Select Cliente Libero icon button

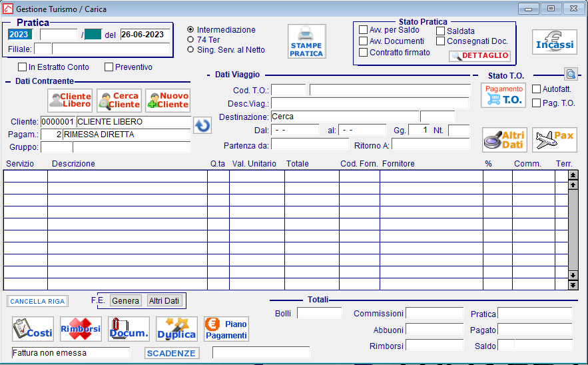click(x=70, y=101)
